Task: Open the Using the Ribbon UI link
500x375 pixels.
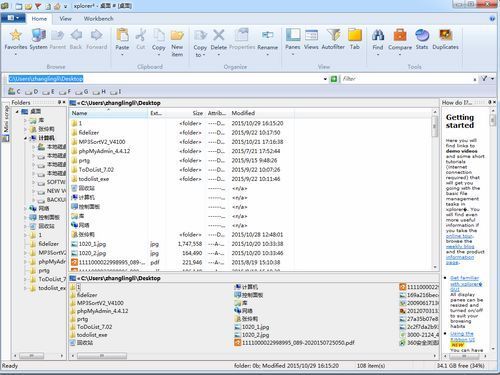Action: (x=462, y=337)
